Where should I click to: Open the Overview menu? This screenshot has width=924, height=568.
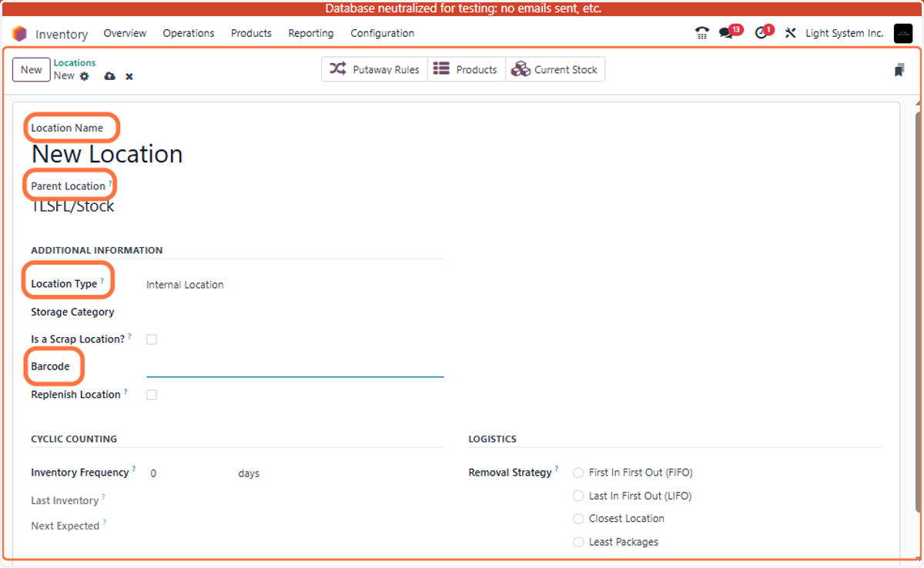[125, 33]
